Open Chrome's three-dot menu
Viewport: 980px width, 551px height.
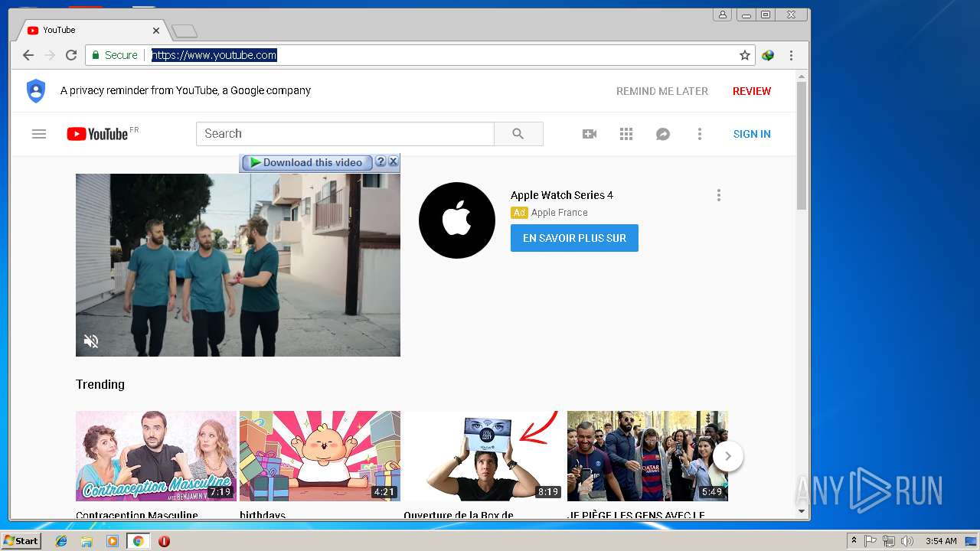791,55
